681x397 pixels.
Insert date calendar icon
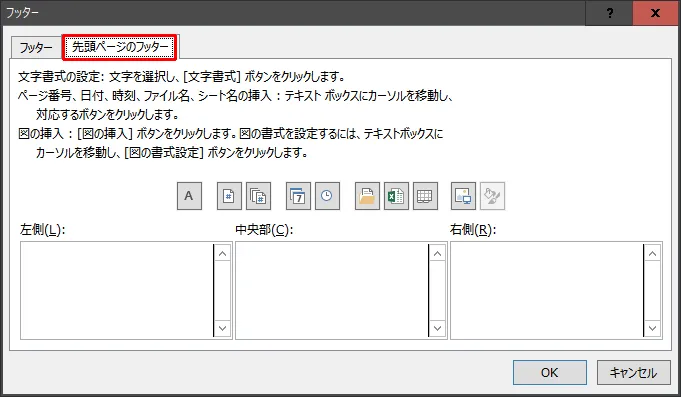298,196
